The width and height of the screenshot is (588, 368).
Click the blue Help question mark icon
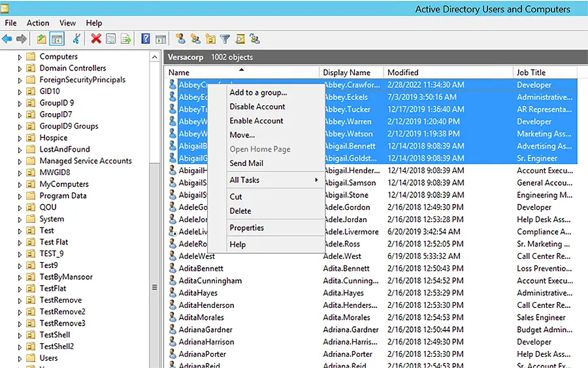[146, 39]
